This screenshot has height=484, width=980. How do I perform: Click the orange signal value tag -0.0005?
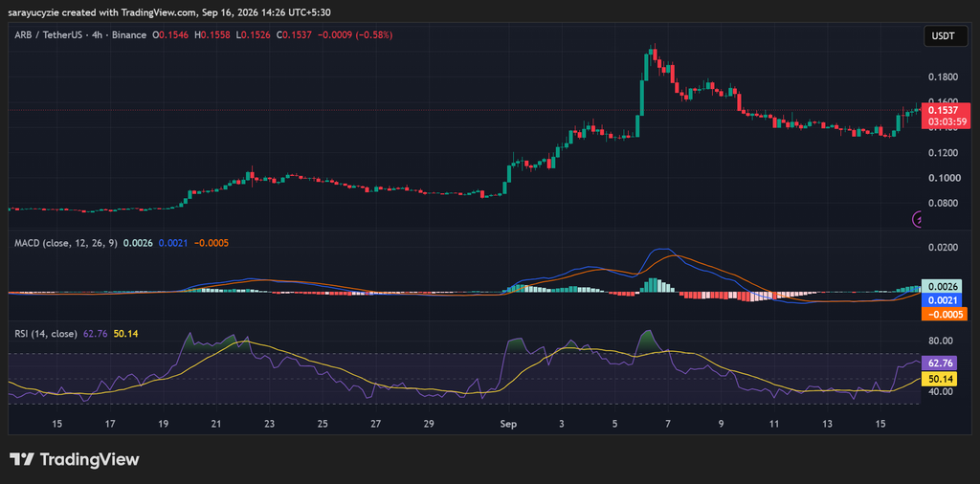click(x=946, y=314)
